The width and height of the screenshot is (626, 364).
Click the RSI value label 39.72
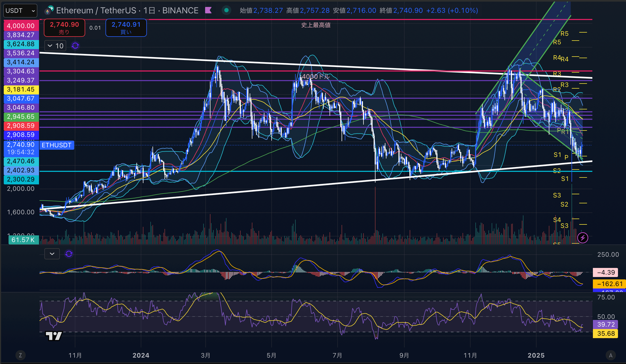coord(606,325)
